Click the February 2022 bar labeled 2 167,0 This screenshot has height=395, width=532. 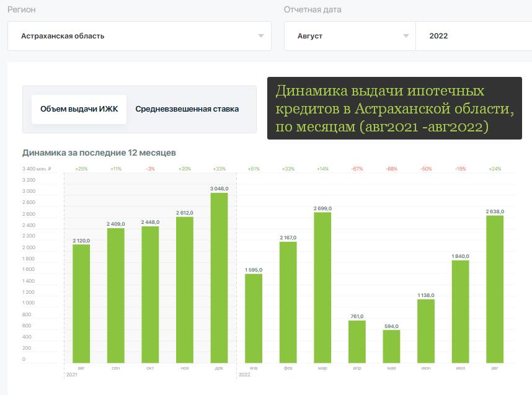click(288, 302)
